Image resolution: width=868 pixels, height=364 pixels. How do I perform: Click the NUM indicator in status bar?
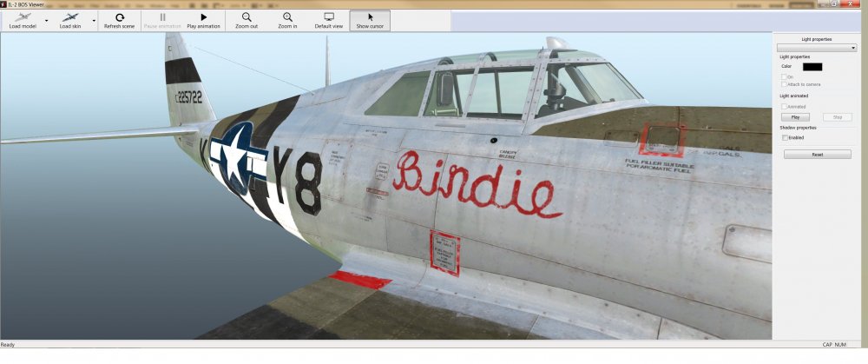839,345
